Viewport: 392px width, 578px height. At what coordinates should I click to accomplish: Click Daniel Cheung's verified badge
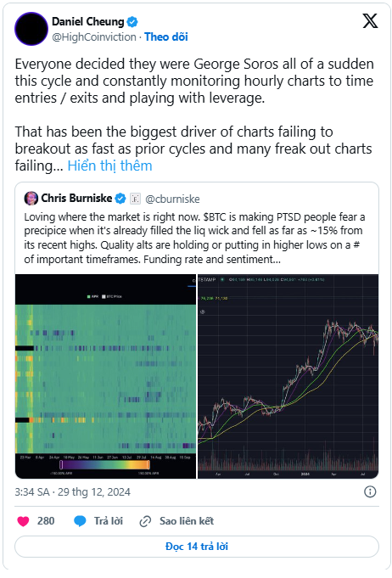pos(132,22)
